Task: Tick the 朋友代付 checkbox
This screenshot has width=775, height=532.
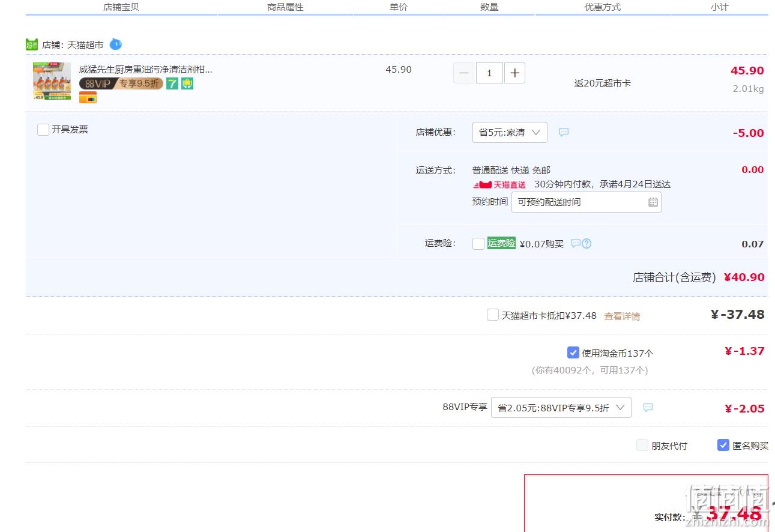Action: tap(642, 445)
